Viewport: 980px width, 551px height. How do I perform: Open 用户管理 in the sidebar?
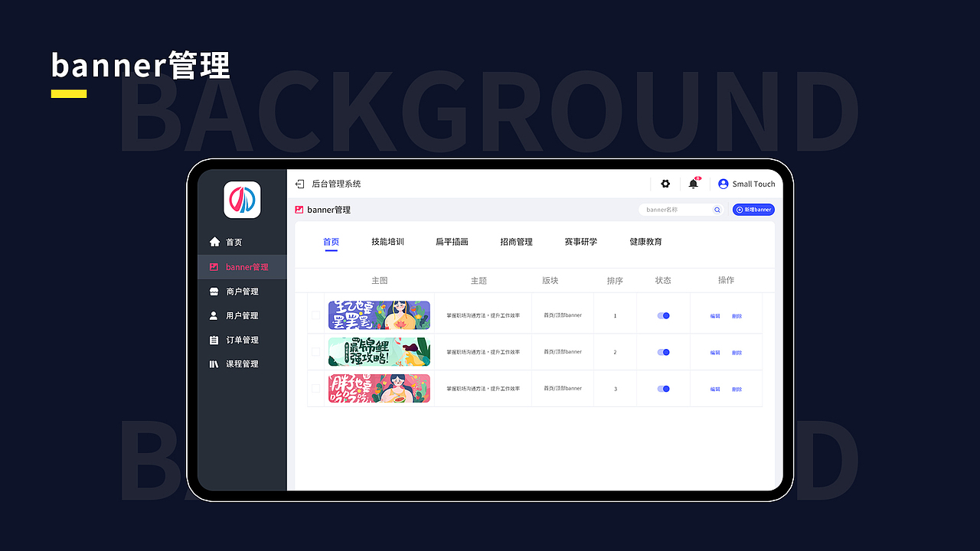tap(242, 316)
